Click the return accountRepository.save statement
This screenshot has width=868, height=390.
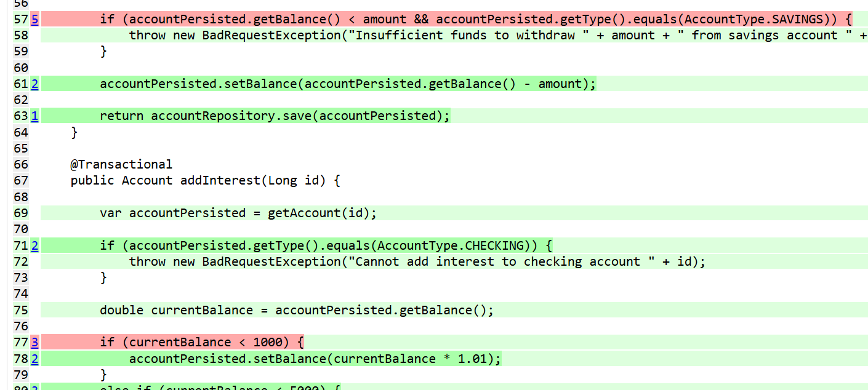275,116
